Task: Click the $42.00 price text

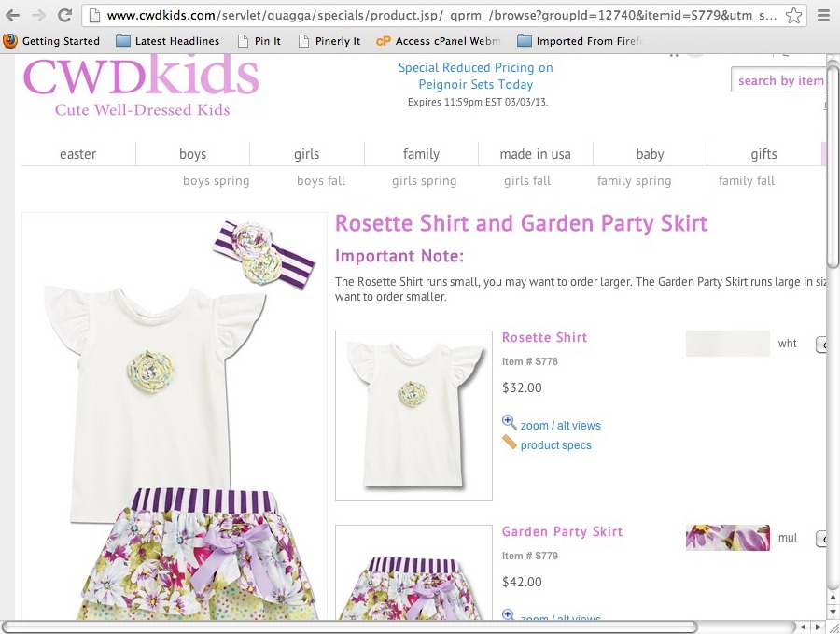Action: tap(522, 582)
